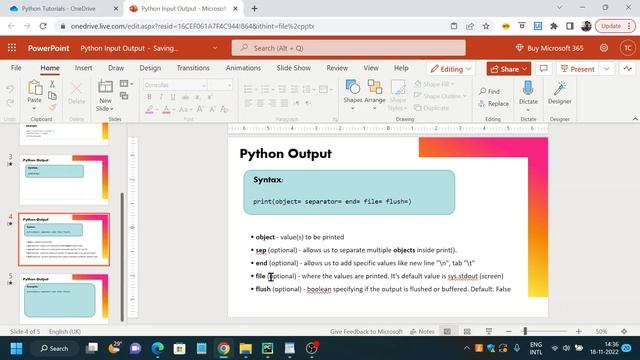Open the file name dropdown chevron

(x=215, y=48)
